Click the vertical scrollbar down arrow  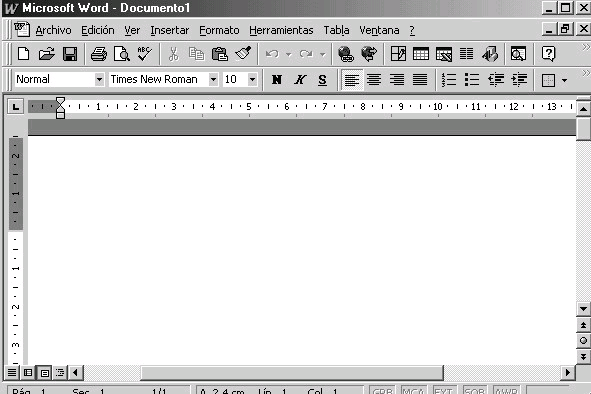(583, 309)
